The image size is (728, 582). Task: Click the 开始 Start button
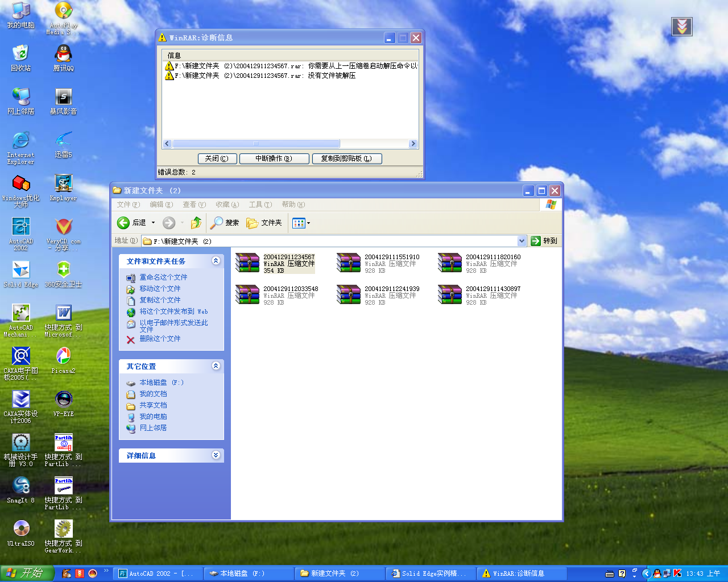click(x=27, y=573)
